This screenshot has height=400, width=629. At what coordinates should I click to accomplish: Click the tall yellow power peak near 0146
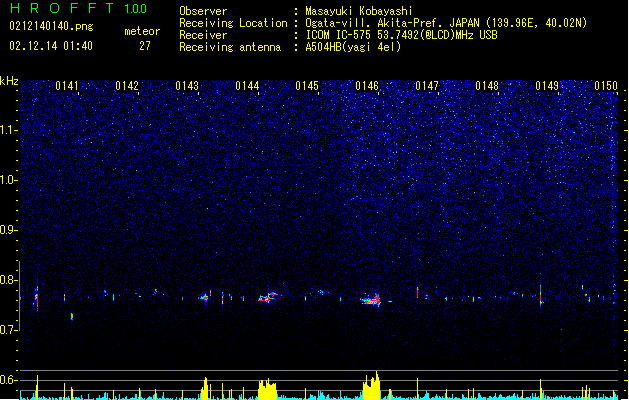point(371,385)
